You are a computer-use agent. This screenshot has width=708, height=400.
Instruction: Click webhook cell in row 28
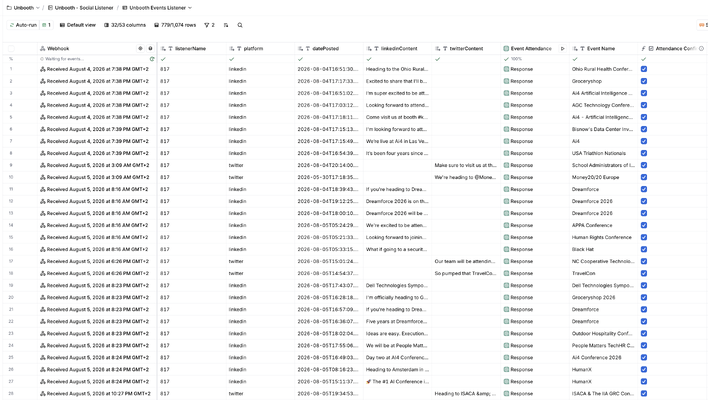(x=97, y=394)
